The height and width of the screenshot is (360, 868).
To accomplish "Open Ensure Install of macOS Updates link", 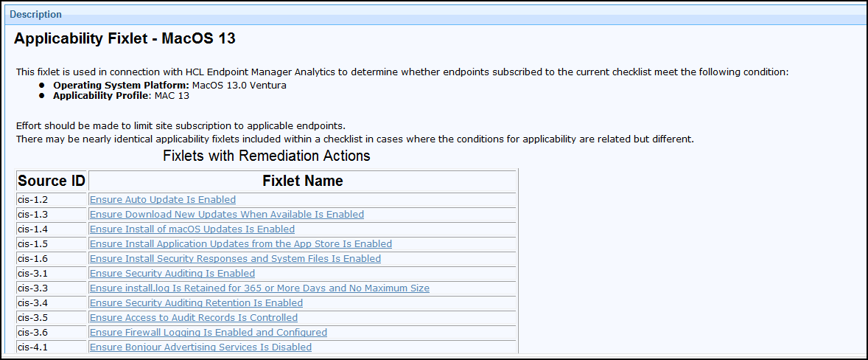I will coord(192,229).
